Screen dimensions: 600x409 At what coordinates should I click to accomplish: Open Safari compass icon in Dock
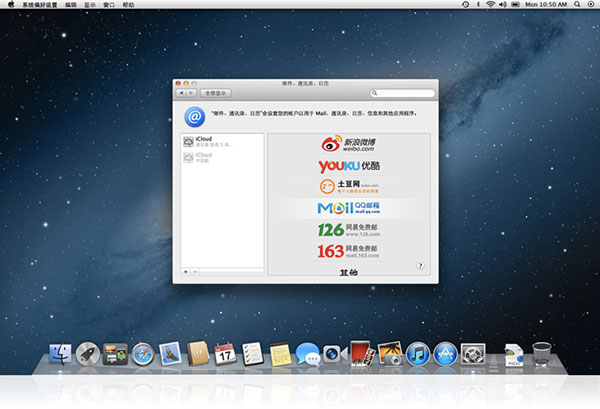coord(143,354)
